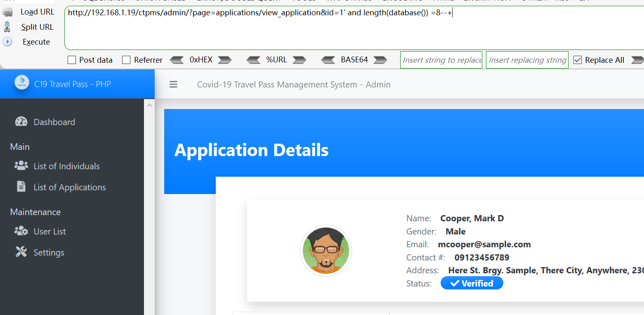
Task: Click the Settings tools icon
Action: [21, 251]
